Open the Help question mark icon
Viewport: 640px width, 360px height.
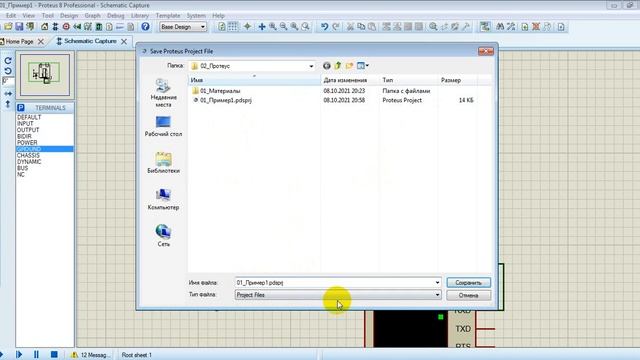(145, 27)
